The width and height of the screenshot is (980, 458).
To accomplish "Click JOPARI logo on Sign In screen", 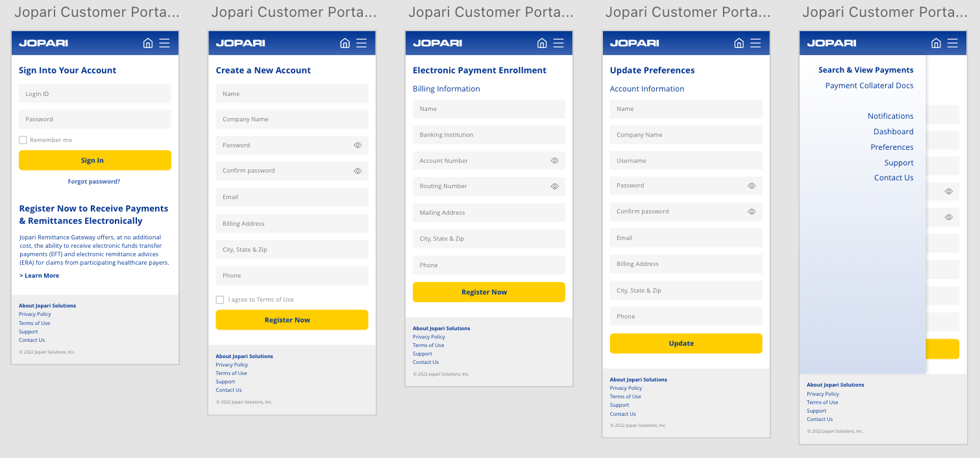I will 43,43.
